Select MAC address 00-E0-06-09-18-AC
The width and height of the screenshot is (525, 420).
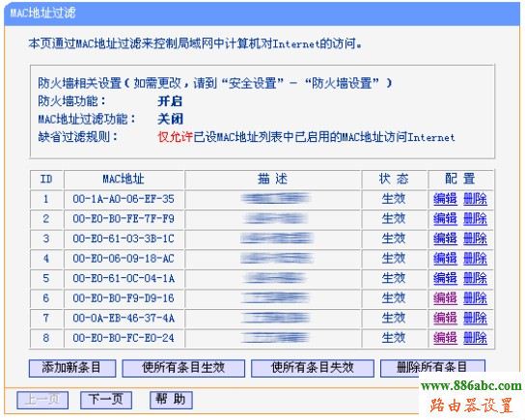coord(124,258)
